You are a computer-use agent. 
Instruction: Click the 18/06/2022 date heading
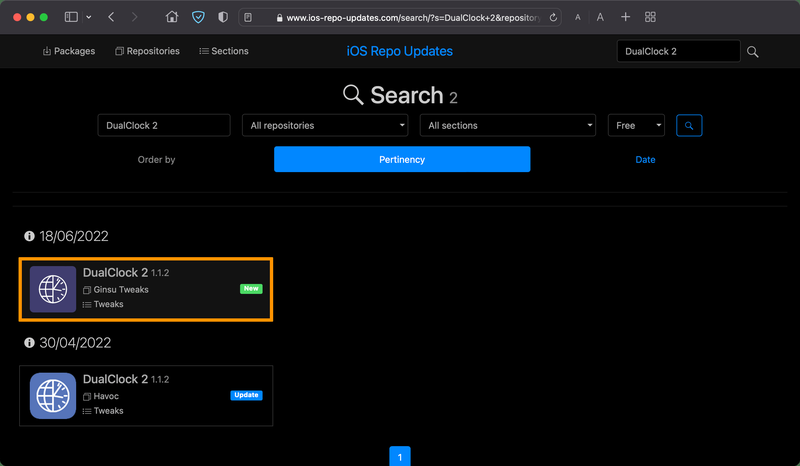74,236
